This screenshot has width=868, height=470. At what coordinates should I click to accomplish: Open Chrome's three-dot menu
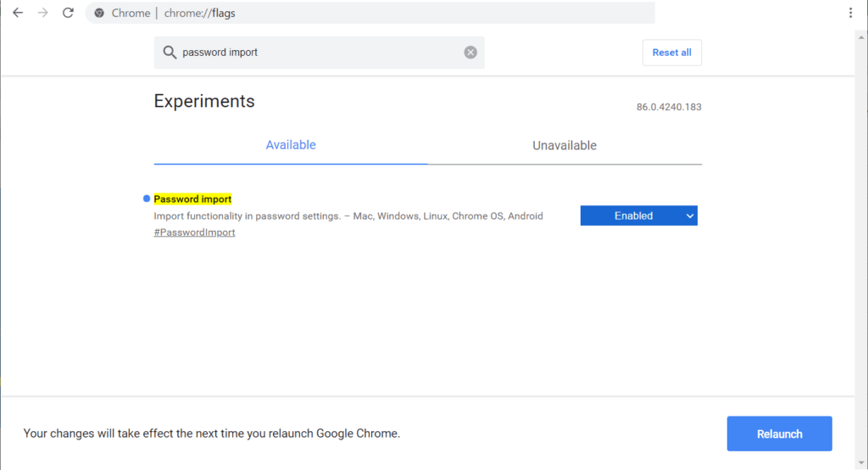click(850, 13)
